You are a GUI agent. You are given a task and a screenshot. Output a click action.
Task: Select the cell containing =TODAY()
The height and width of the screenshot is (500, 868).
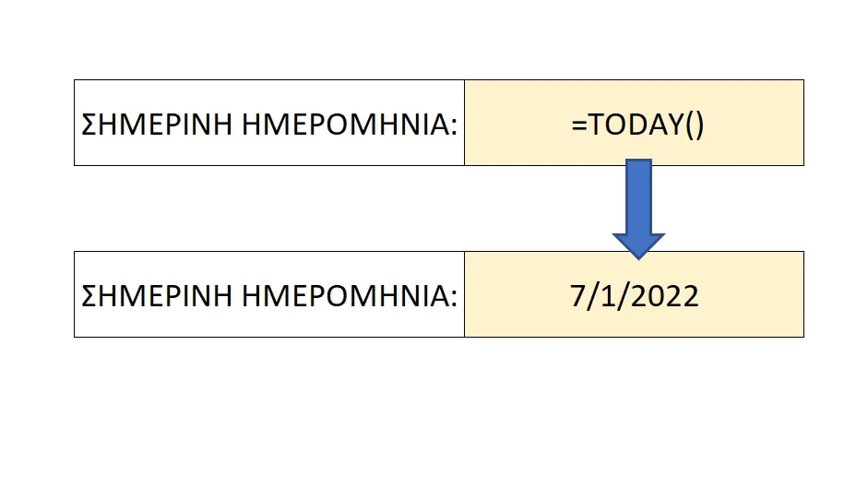tap(634, 123)
